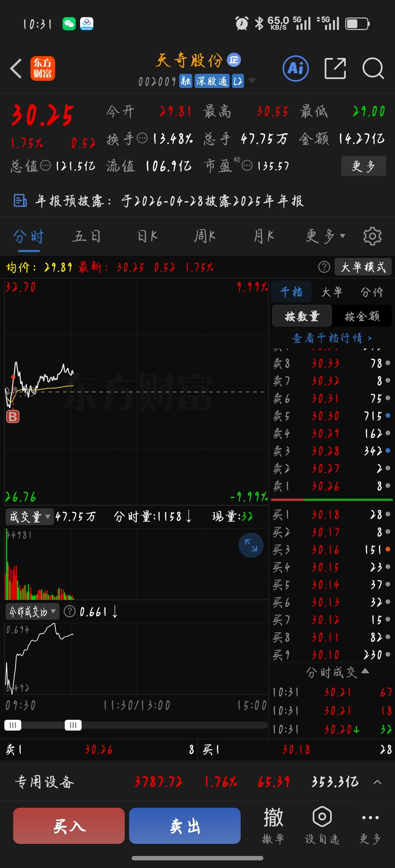395x868 pixels.
Task: Tap the 卖3 row at 30.28
Action: point(332,451)
